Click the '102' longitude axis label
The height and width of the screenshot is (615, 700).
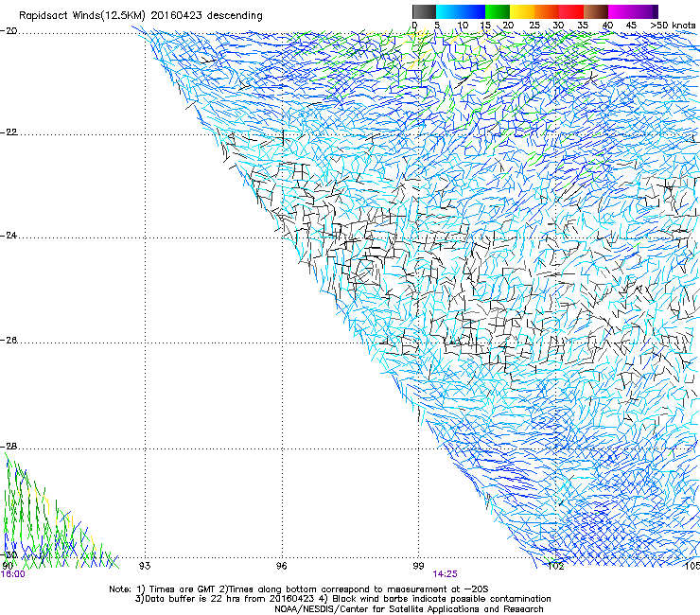point(555,567)
